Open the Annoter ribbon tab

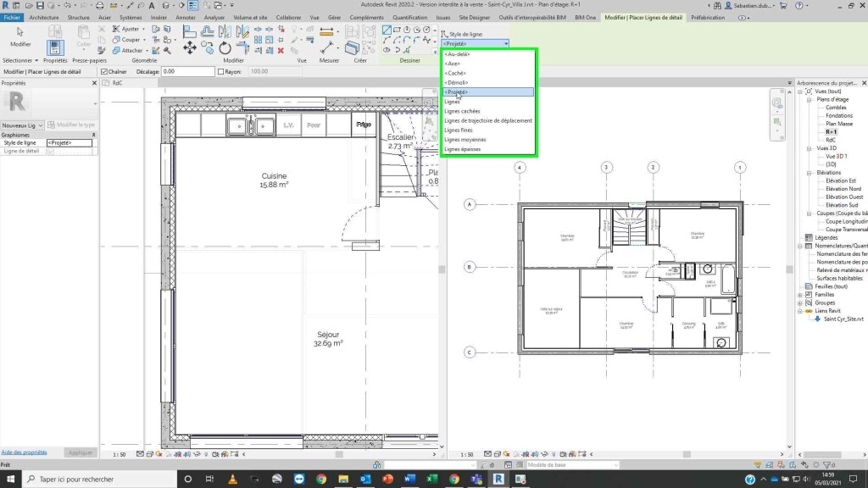[185, 17]
